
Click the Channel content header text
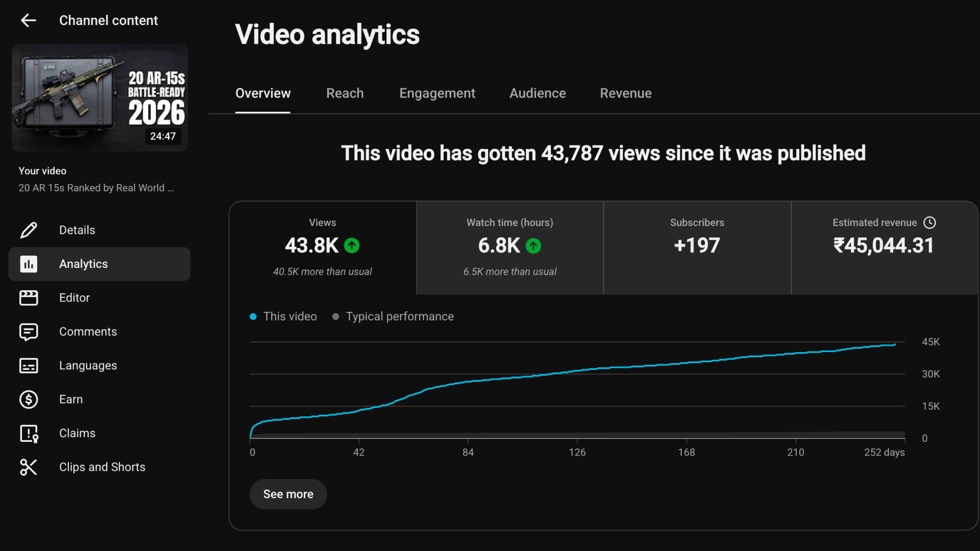pyautogui.click(x=108, y=20)
